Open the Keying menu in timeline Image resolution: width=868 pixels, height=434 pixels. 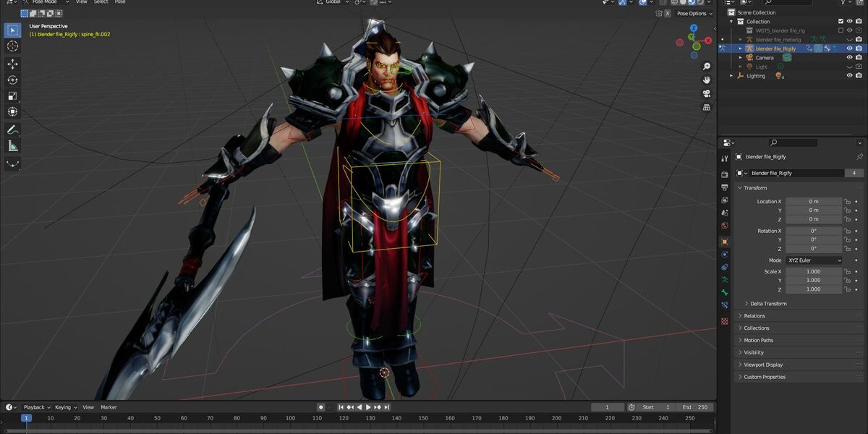[65, 407]
